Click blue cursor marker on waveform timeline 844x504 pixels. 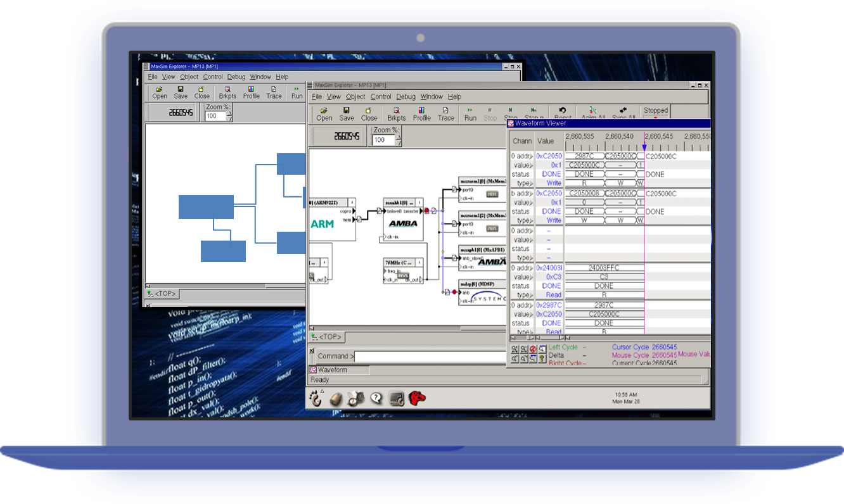pos(644,147)
